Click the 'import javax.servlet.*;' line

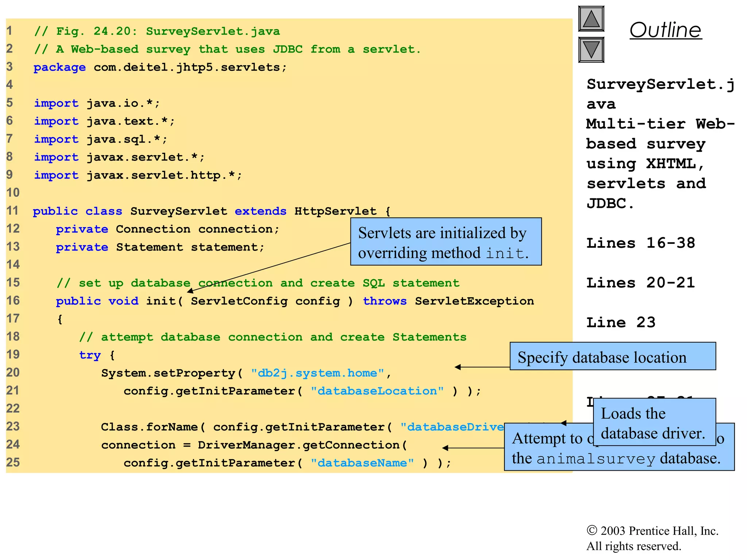point(119,157)
